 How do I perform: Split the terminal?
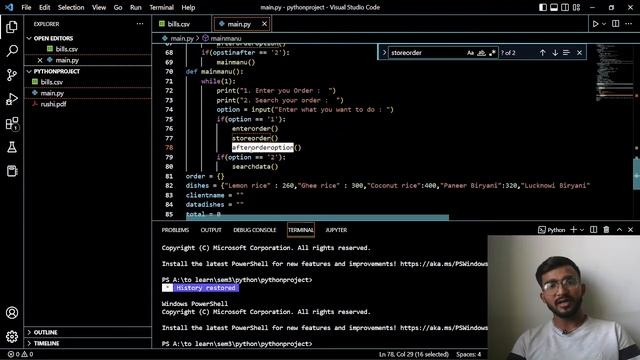tap(594, 230)
